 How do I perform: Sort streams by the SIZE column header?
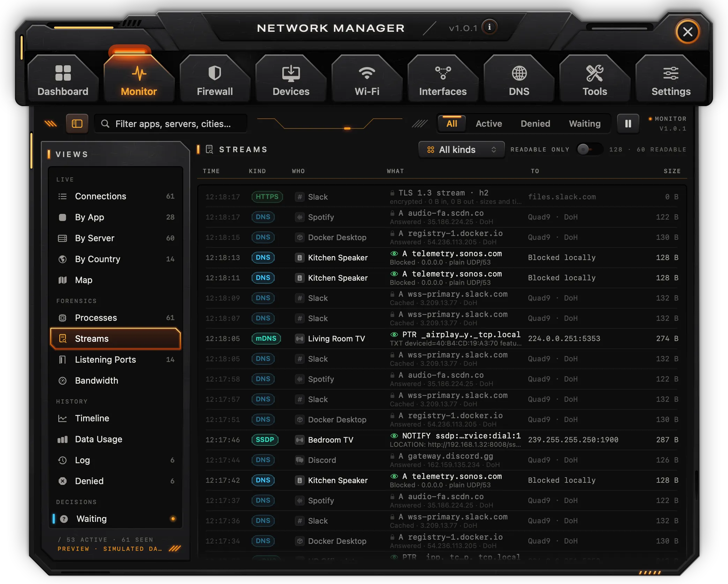pyautogui.click(x=672, y=171)
